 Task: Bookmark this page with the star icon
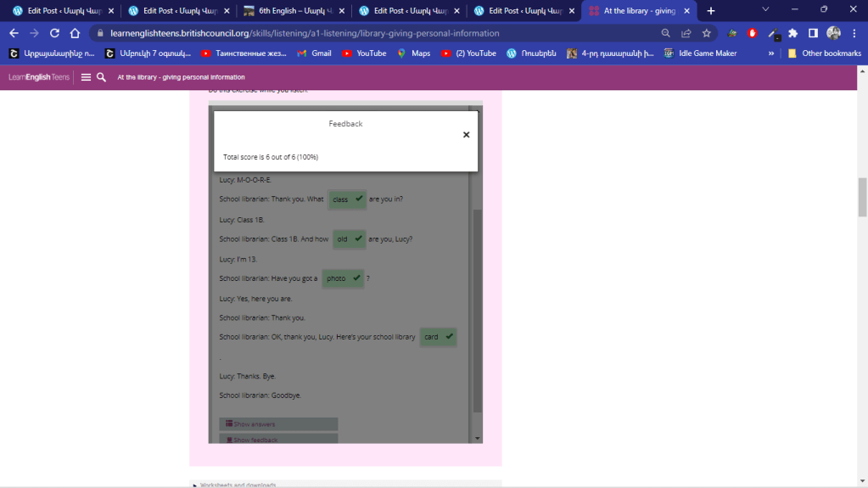(x=706, y=33)
